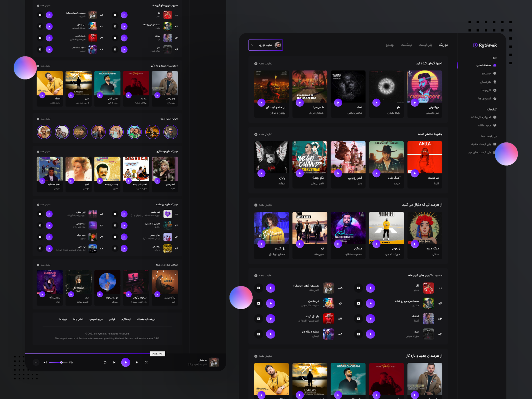This screenshot has width=532, height=399.
Task: Open the مجید نوری account dropdown
Action: click(265, 45)
